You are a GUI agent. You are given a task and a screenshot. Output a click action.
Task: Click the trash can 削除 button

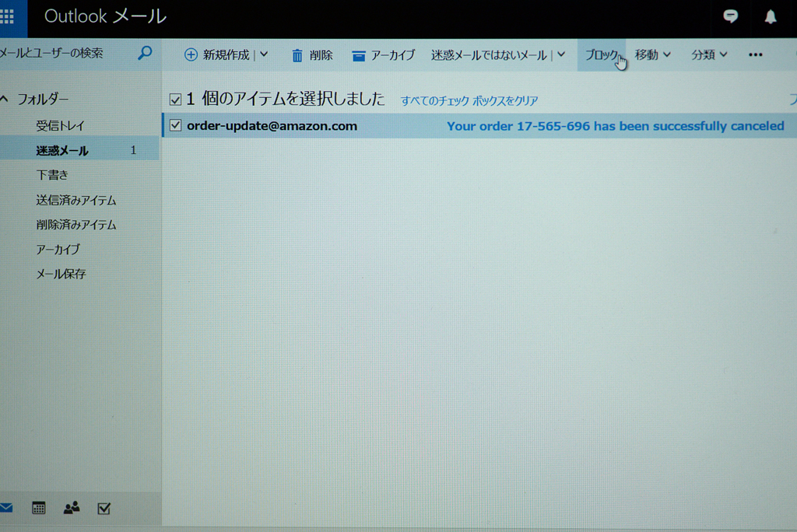[311, 55]
